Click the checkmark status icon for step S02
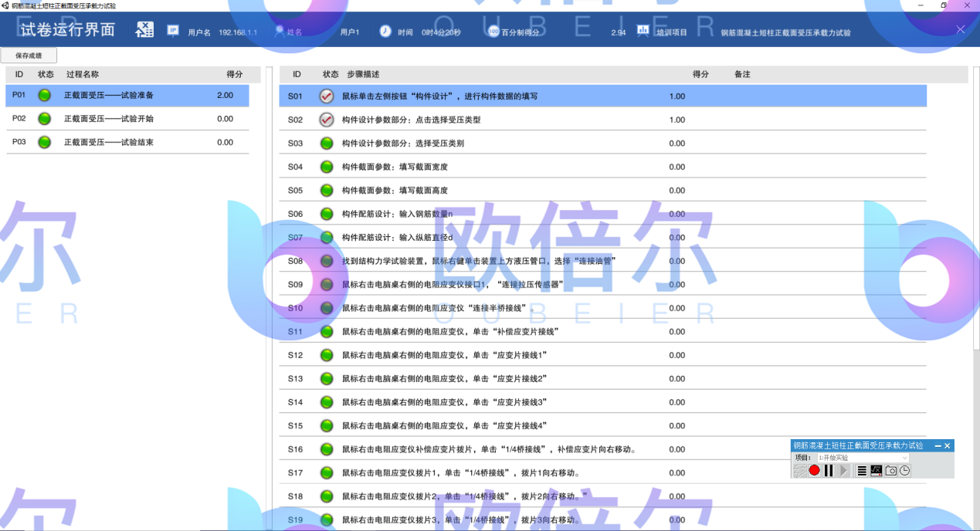Viewport: 980px width, 531px height. tap(327, 120)
